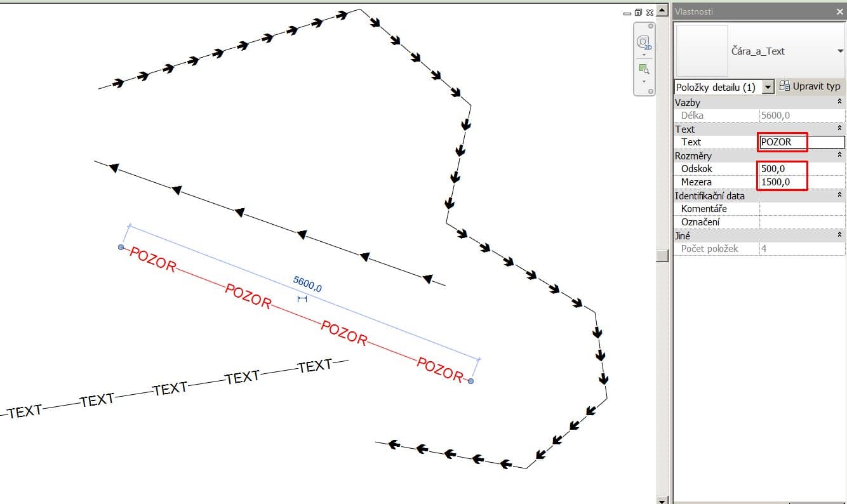Expand navigation wheel options arrow
This screenshot has width=847, height=504.
coord(644,55)
